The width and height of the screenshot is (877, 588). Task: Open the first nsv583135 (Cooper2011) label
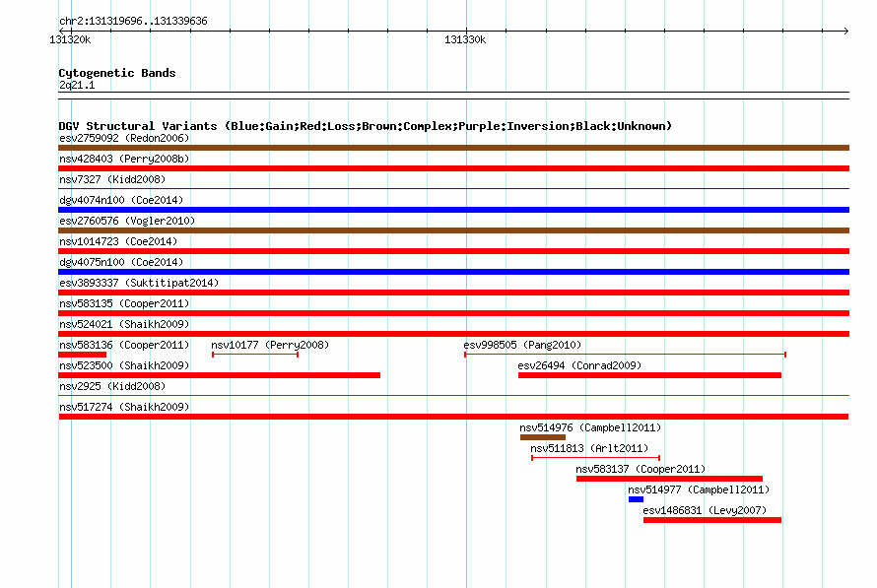coord(124,303)
